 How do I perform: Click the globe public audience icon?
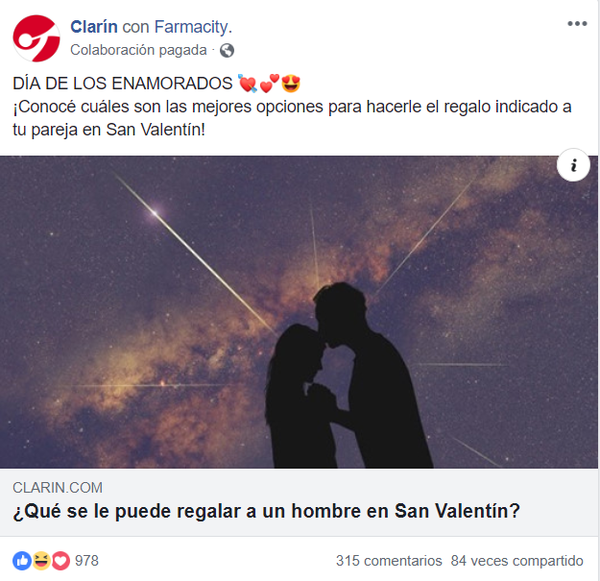pyautogui.click(x=227, y=50)
